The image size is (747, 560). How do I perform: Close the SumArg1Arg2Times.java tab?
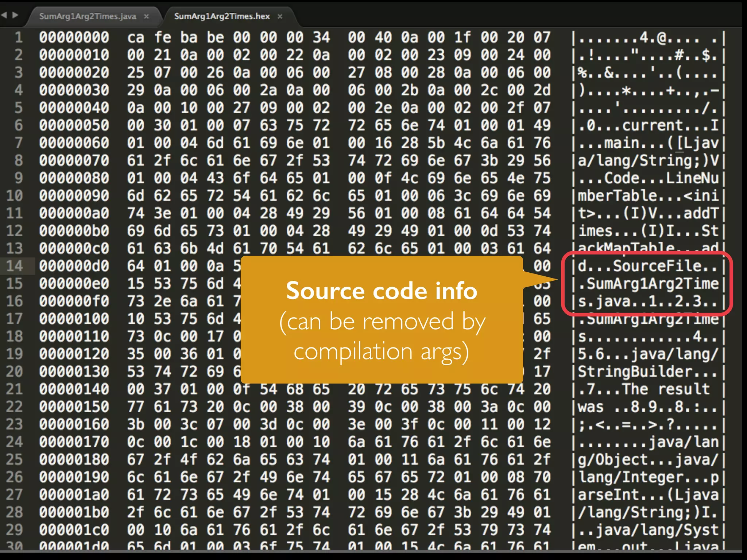(x=146, y=16)
